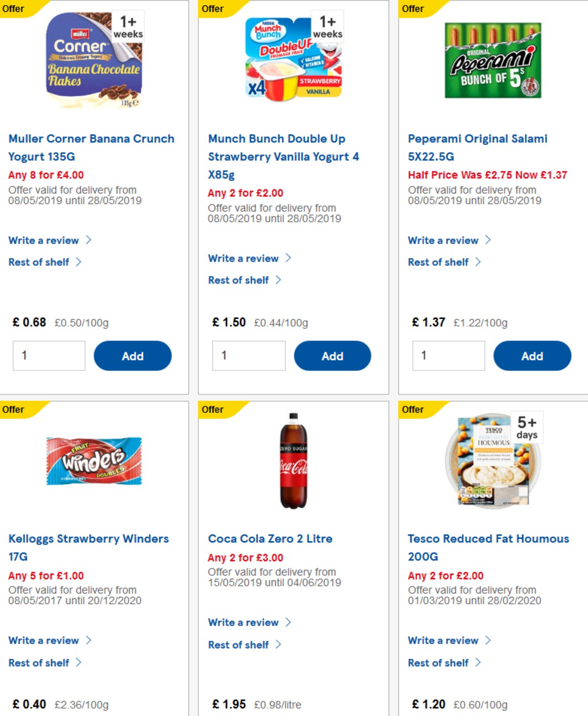Add Coca Cola Zero 2 Litre to basket

[x=333, y=714]
